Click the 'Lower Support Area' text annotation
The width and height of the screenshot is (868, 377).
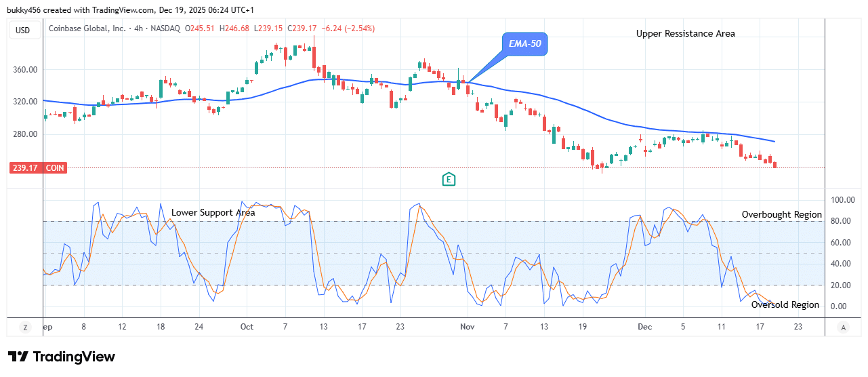pyautogui.click(x=213, y=212)
